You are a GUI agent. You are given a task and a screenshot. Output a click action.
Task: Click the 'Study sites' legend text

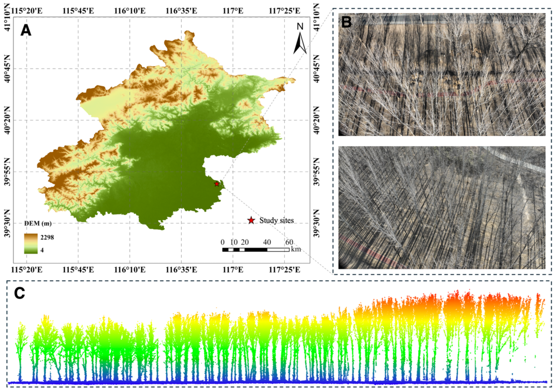click(x=277, y=220)
